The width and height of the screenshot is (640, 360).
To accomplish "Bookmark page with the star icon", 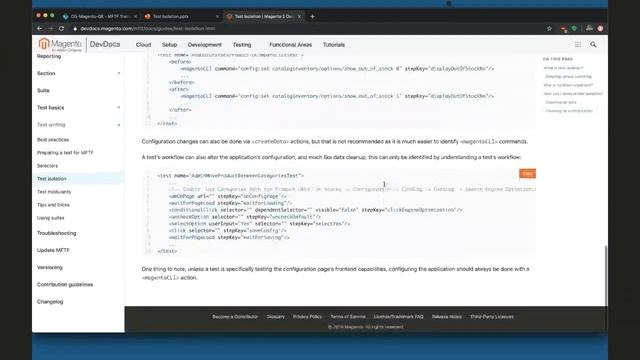I will click(549, 29).
